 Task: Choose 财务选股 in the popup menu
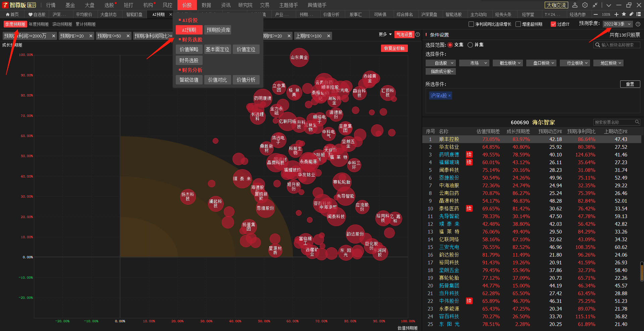pyautogui.click(x=189, y=60)
